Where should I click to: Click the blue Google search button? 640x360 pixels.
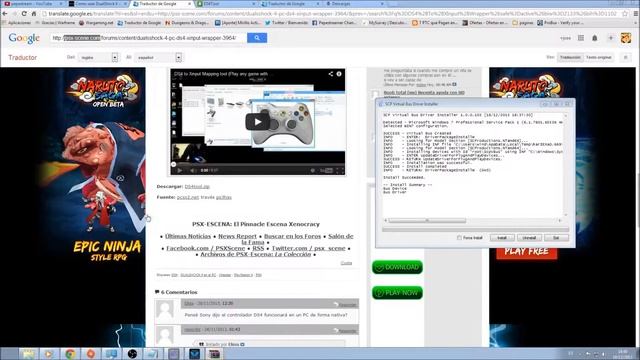(257, 38)
